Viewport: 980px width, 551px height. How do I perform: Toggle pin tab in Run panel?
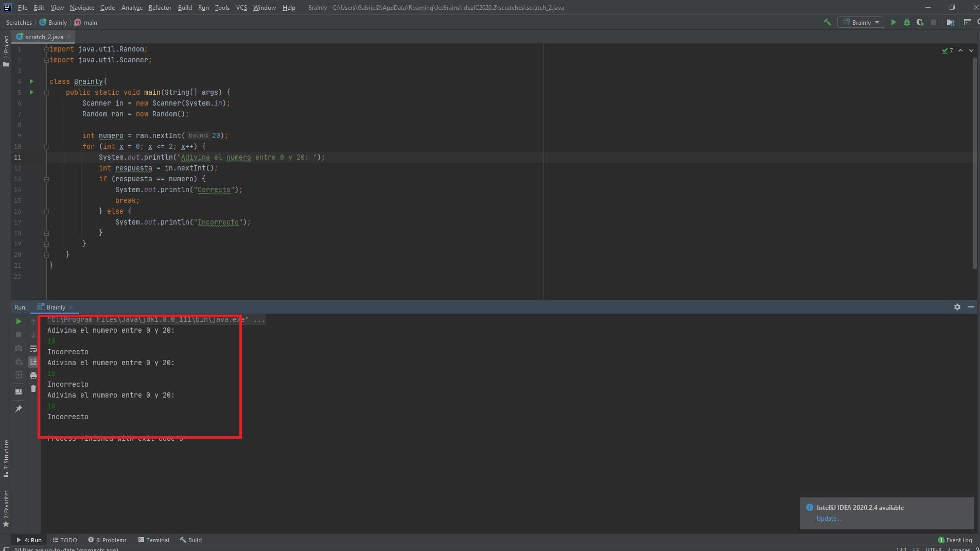pos(19,409)
